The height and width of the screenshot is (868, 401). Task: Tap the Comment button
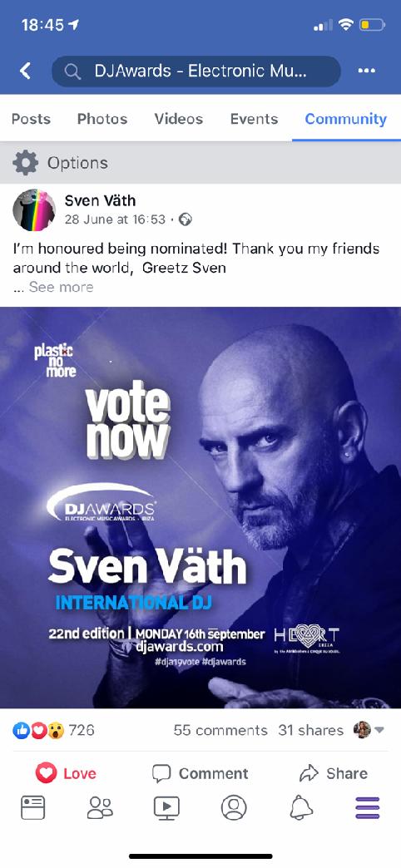[200, 773]
